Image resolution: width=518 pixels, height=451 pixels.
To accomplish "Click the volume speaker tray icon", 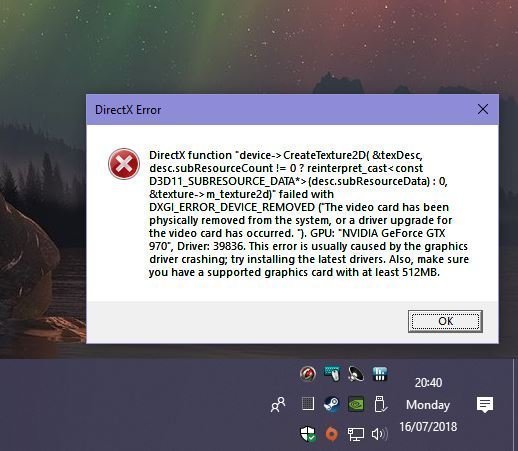I will (x=380, y=434).
